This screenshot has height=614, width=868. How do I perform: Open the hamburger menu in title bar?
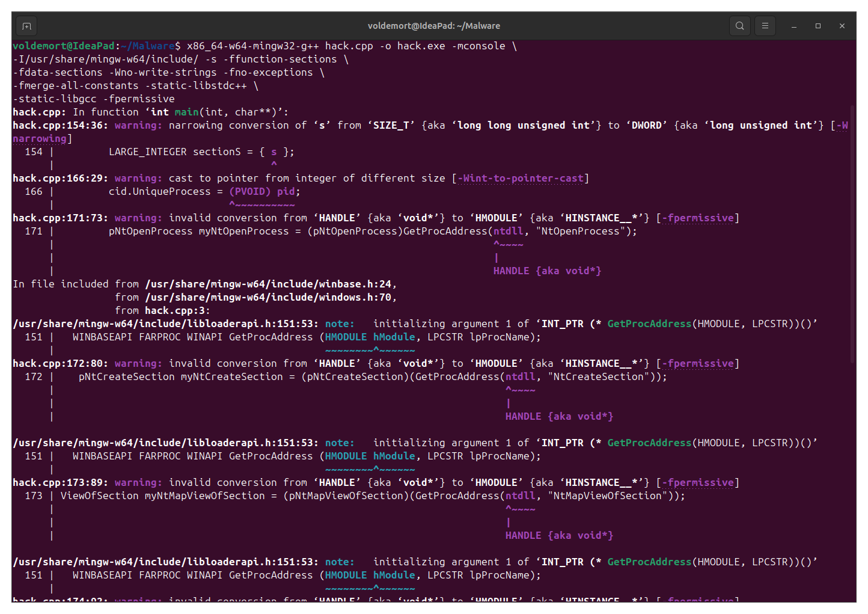coord(765,26)
